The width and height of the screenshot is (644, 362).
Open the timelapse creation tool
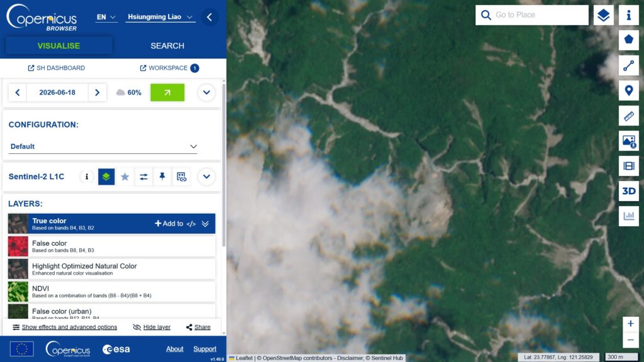tap(628, 166)
